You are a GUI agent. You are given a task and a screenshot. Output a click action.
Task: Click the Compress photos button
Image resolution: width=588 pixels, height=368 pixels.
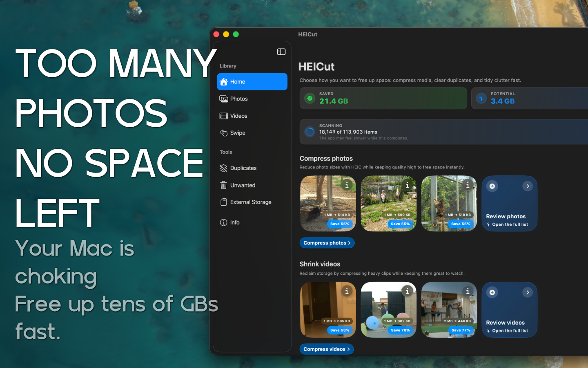[327, 243]
